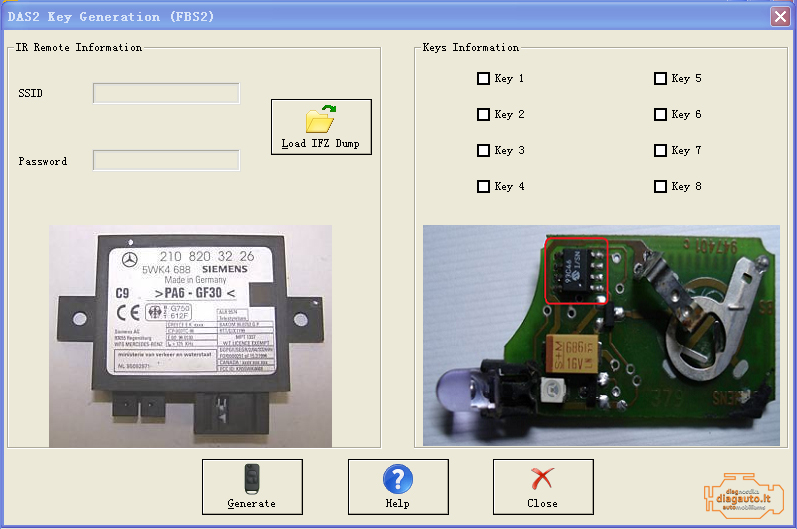Enable the Key 1 checkbox
Screen dimensions: 797x529
[x=484, y=79]
